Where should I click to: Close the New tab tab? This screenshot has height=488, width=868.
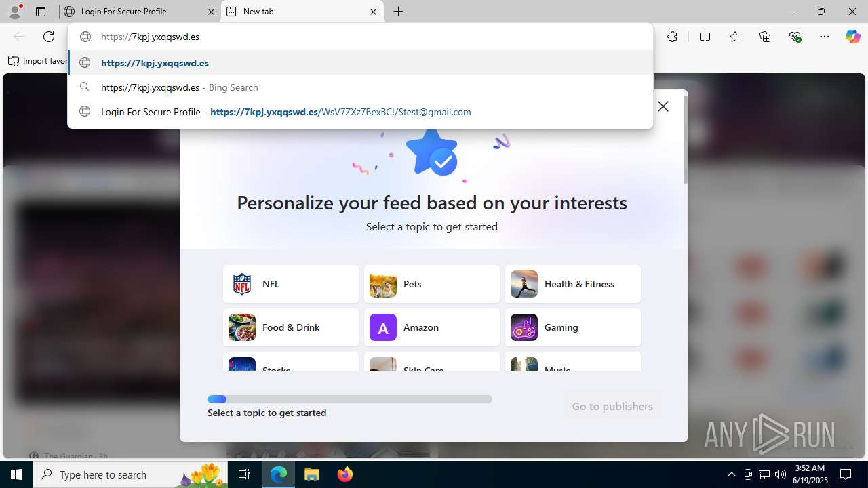point(373,12)
